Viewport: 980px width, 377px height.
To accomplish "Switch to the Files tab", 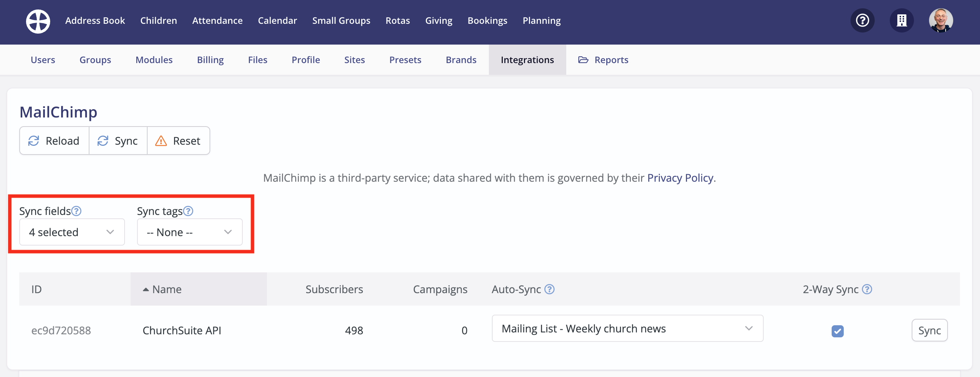I will [257, 60].
